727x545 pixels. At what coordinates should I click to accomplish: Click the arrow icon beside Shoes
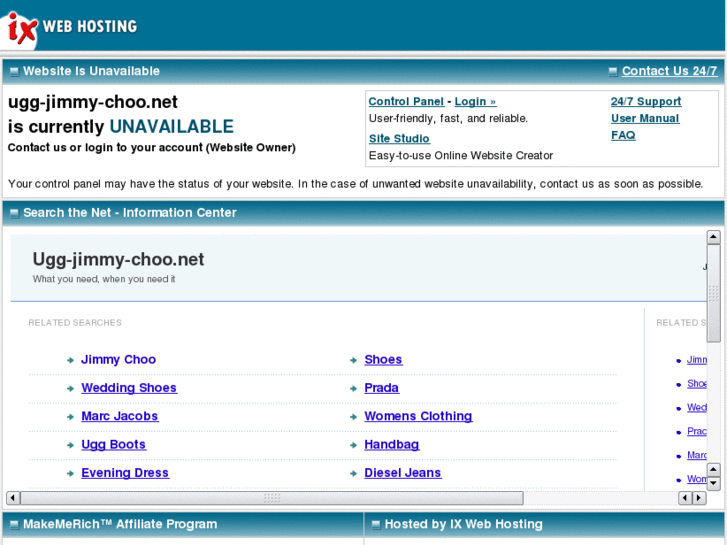tap(354, 360)
